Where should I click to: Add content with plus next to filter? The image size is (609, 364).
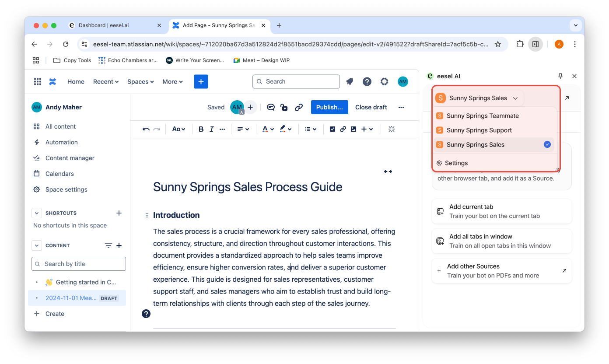(x=119, y=245)
